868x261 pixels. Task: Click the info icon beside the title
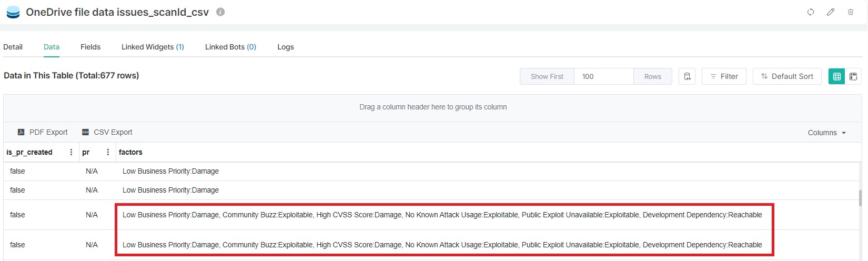point(220,12)
